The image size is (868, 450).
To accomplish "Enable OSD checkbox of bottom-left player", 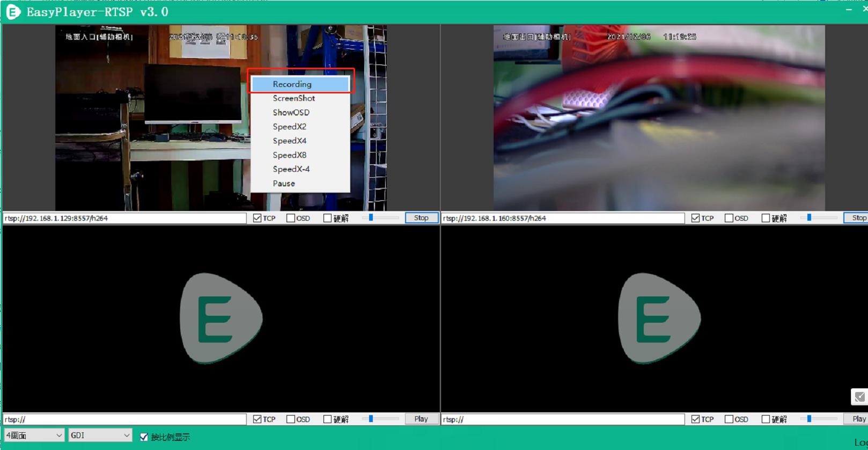I will 291,419.
